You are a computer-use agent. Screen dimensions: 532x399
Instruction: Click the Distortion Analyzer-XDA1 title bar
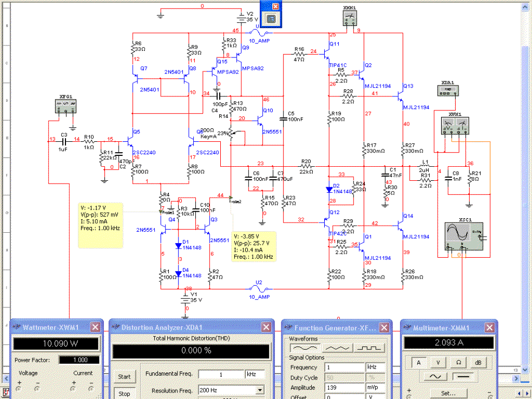pyautogui.click(x=192, y=328)
